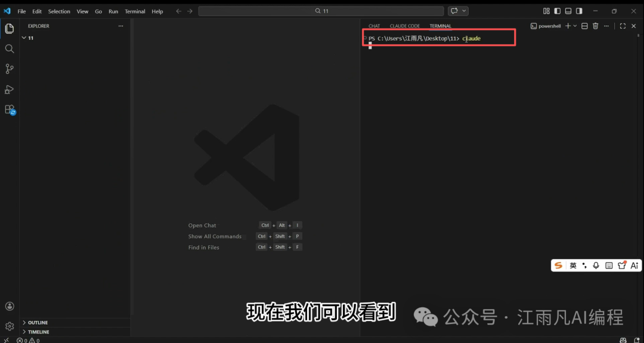Open the Run and Debug view
The height and width of the screenshot is (343, 644).
(x=10, y=89)
